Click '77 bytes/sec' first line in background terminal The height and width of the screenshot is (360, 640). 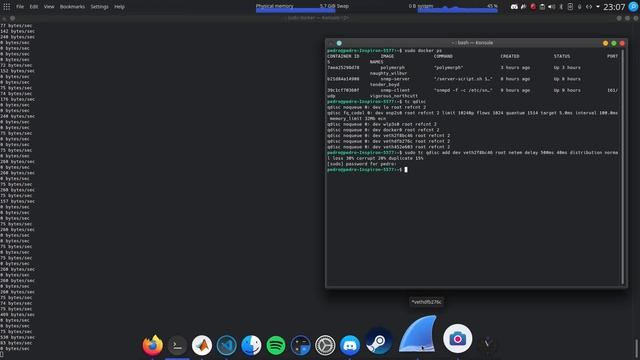17,25
